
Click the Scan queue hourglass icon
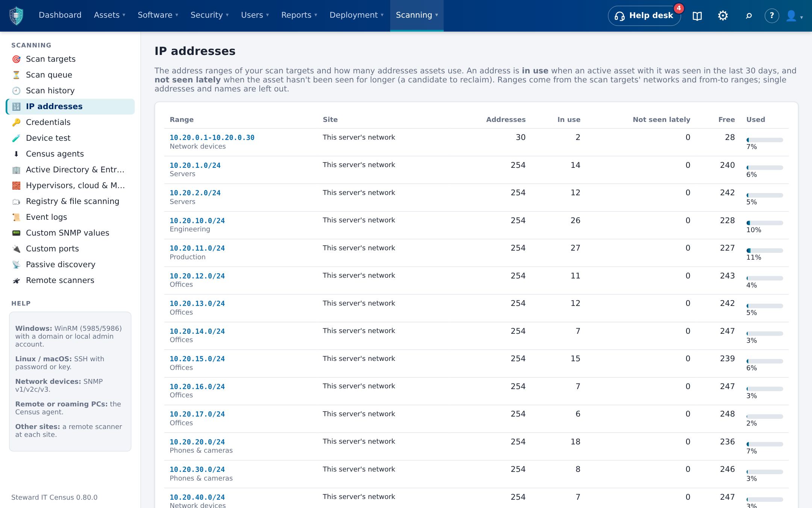[16, 75]
